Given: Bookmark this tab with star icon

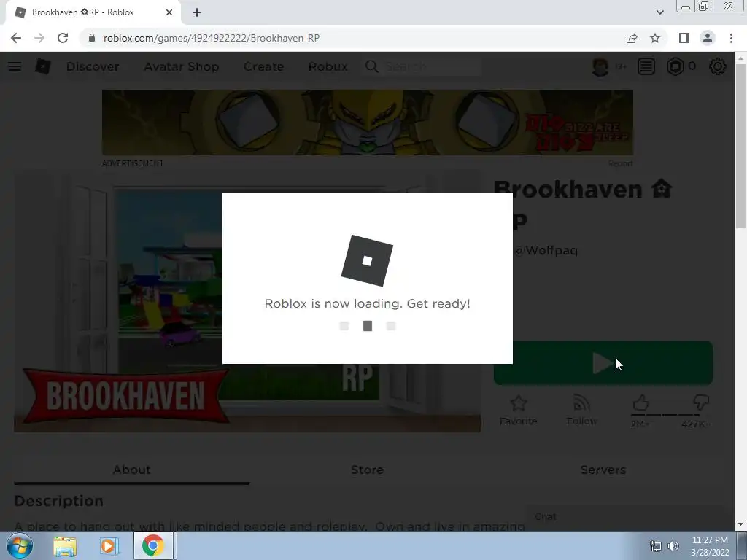Looking at the screenshot, I should click(x=655, y=38).
